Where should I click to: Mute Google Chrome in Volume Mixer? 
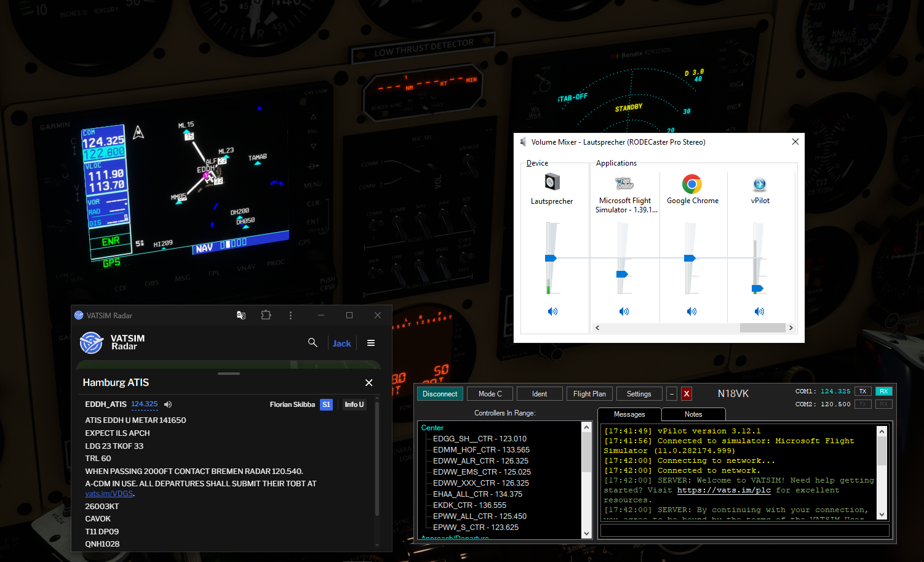click(x=691, y=311)
